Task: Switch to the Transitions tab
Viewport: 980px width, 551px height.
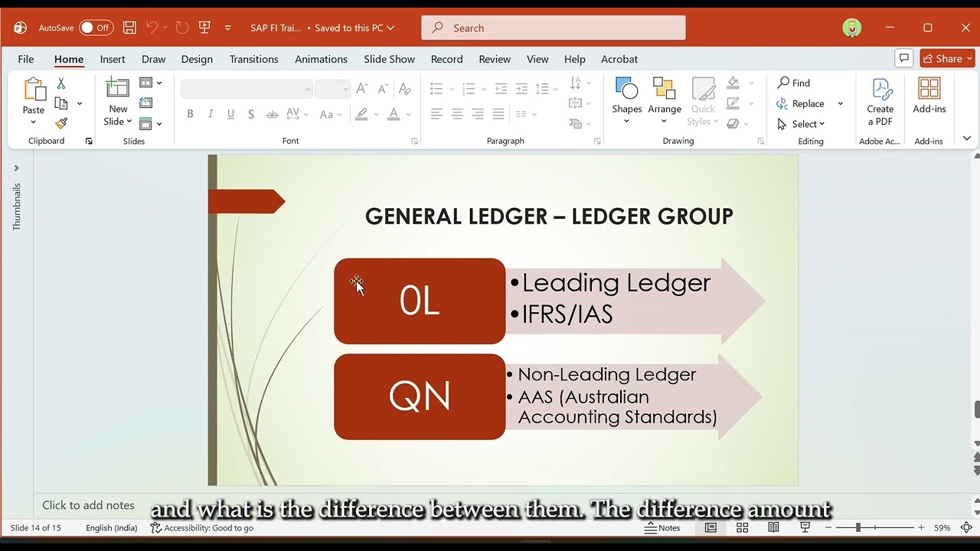Action: point(254,59)
